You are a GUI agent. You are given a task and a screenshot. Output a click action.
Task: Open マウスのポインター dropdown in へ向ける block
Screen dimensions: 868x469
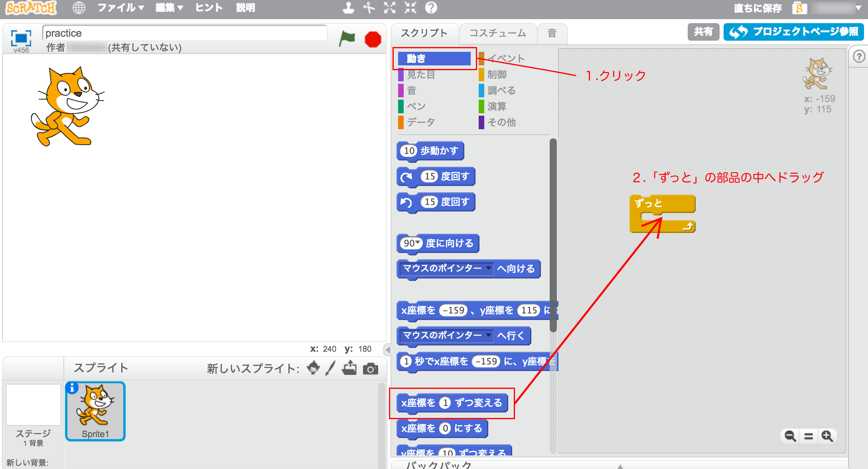(x=489, y=268)
